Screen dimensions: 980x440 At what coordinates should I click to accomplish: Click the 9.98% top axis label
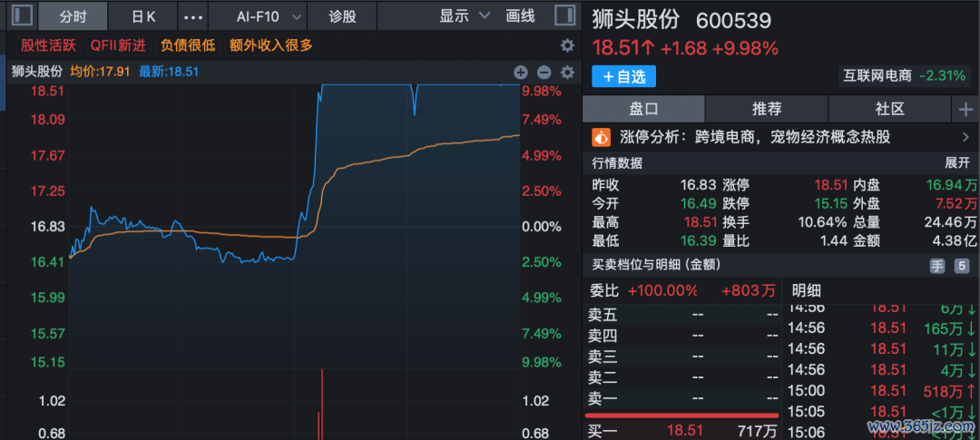[541, 92]
